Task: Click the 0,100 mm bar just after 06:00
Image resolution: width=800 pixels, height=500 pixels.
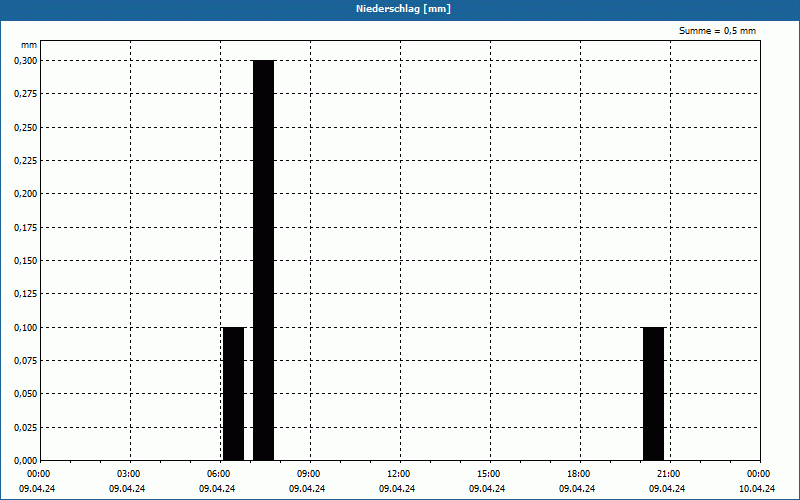Action: pyautogui.click(x=233, y=393)
